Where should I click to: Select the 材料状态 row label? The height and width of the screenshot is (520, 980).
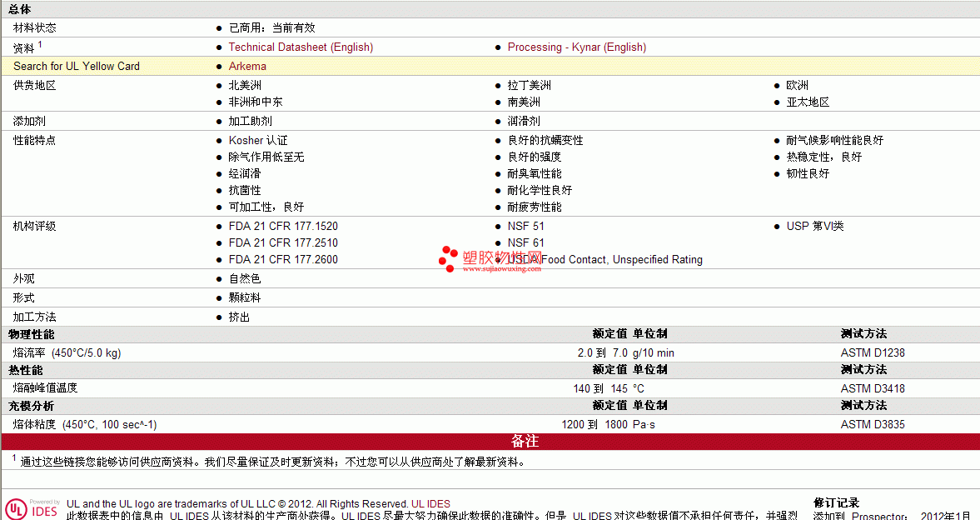click(x=34, y=27)
